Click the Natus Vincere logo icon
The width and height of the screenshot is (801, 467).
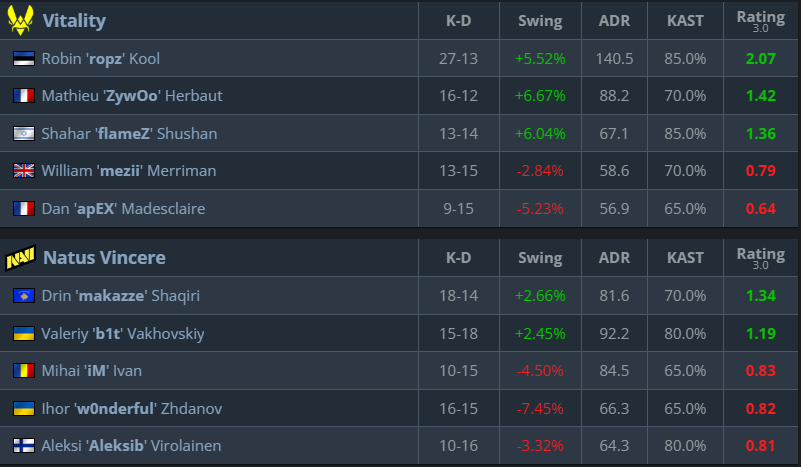[x=20, y=258]
